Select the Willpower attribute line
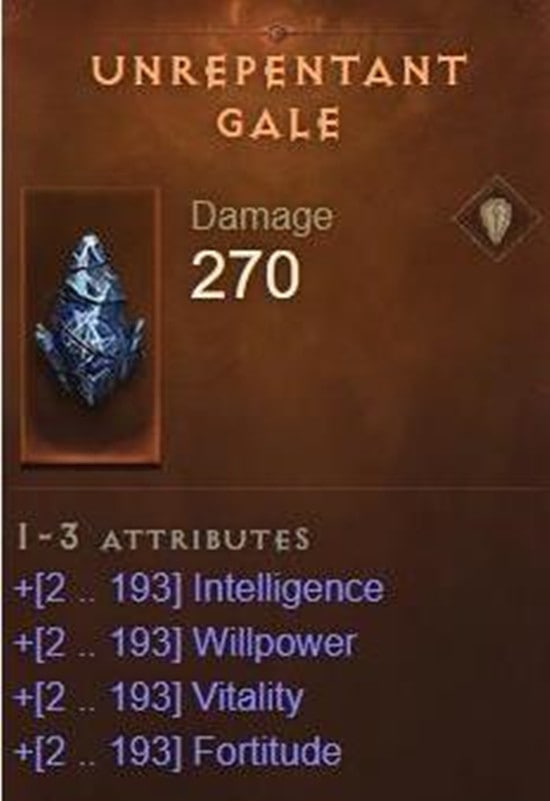Screen dimensions: 550x801 coord(185,643)
